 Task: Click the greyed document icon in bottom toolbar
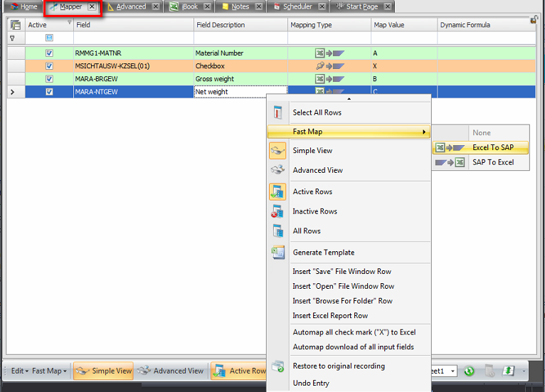490,371
